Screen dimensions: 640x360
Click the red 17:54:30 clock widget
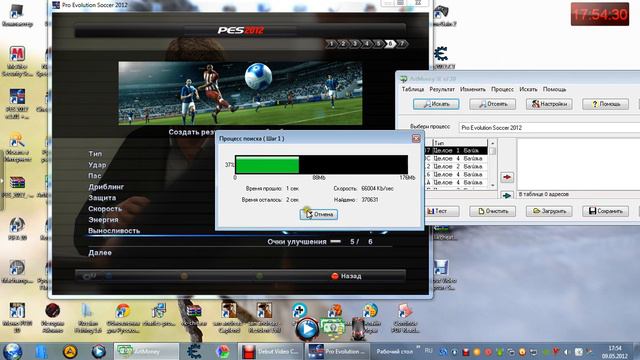[x=600, y=15]
